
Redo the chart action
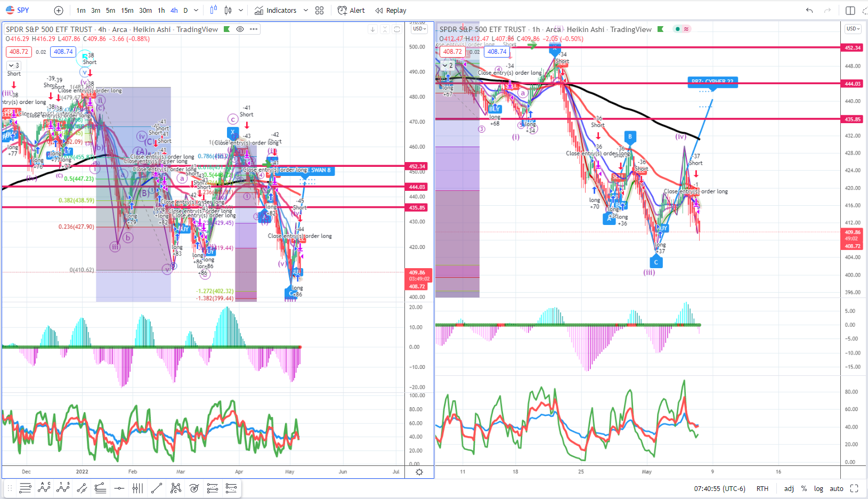827,11
